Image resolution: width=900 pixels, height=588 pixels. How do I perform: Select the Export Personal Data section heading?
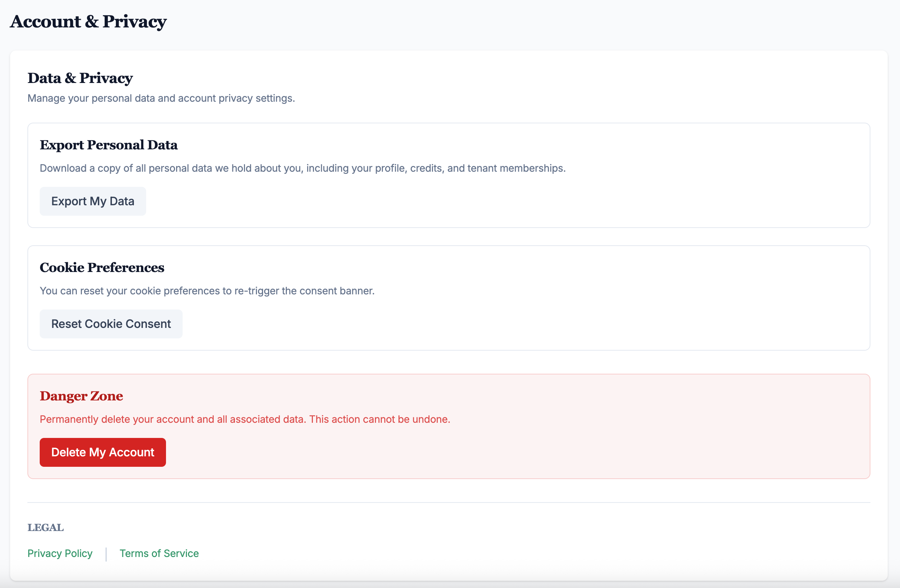click(109, 145)
